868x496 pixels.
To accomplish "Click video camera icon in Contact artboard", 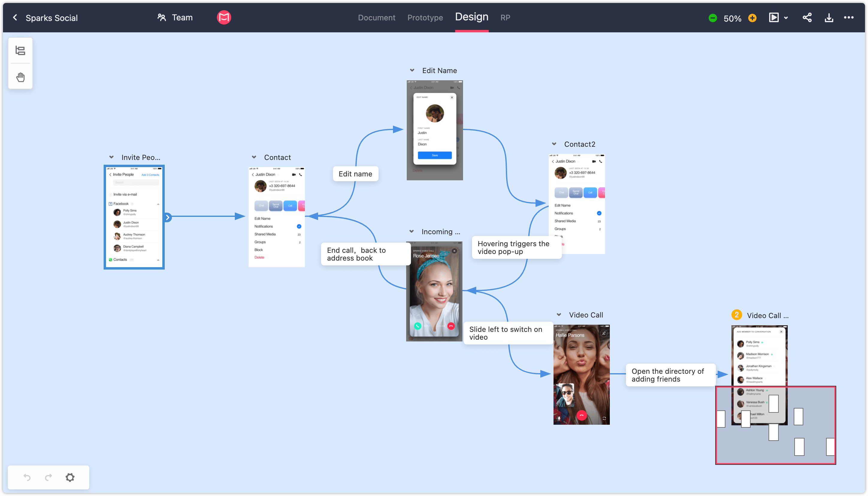I will coord(294,175).
